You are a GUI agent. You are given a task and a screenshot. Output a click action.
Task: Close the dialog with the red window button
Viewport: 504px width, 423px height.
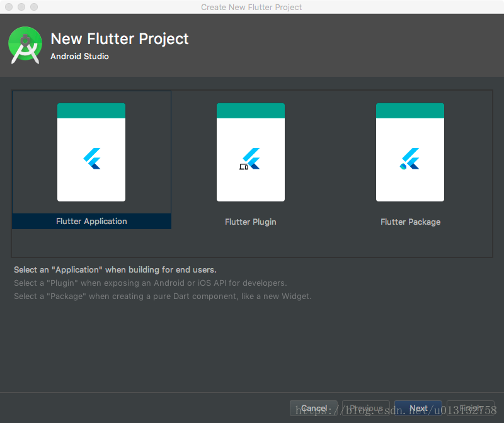[x=9, y=7]
